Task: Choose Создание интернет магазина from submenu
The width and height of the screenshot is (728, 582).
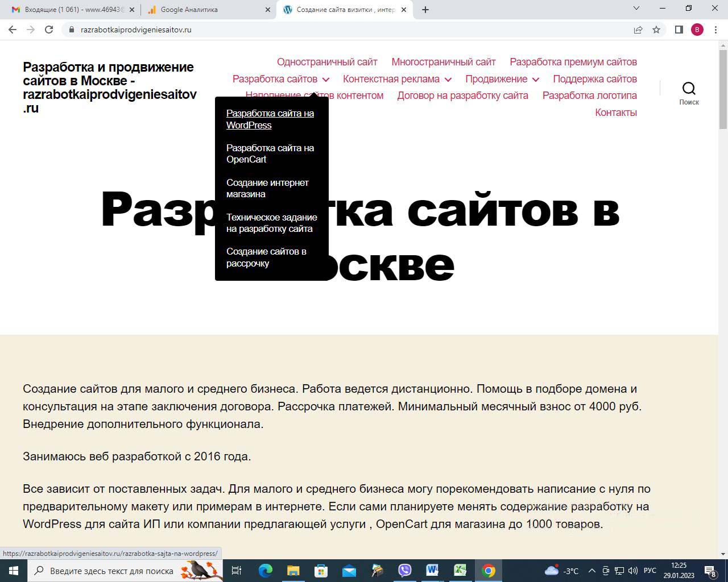Action: click(267, 188)
